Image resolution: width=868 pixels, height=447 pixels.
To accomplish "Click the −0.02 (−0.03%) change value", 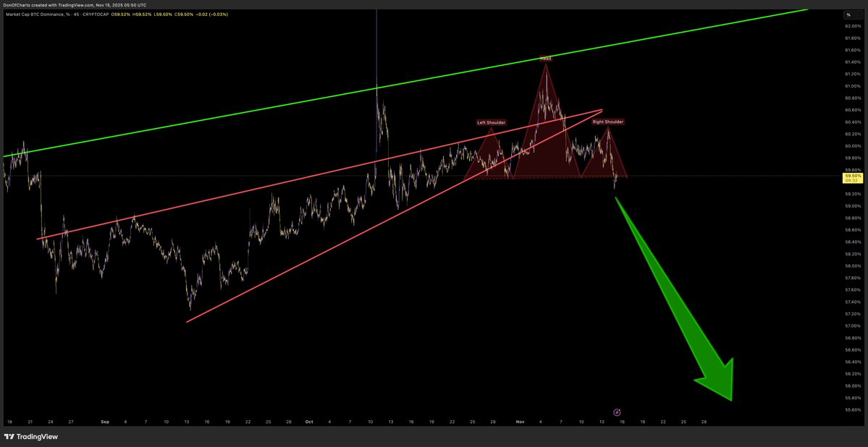I will point(212,14).
